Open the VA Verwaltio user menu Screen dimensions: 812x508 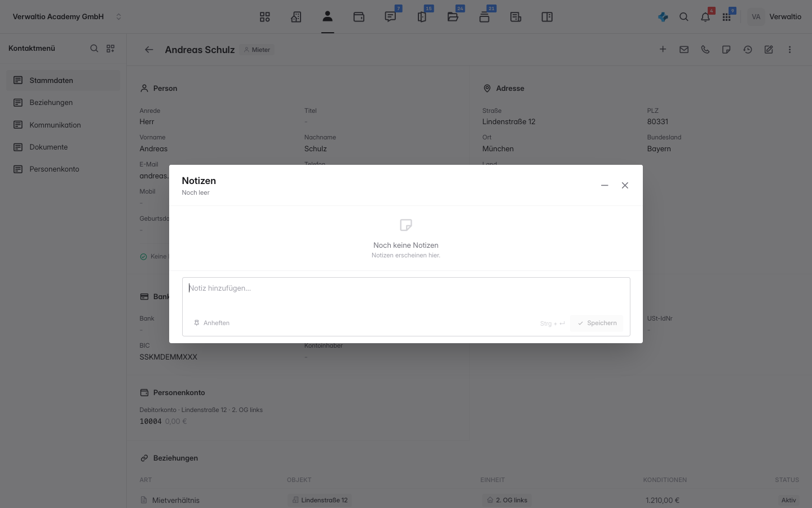[775, 17]
